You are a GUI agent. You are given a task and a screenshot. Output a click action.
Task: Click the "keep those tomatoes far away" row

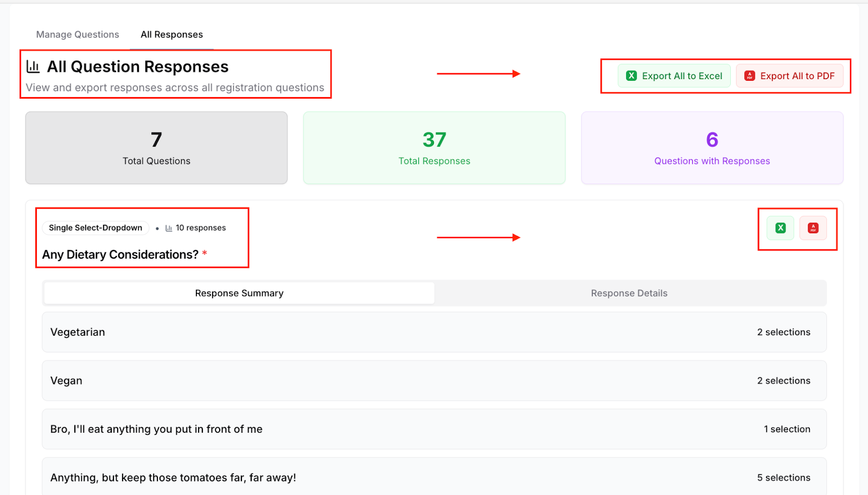(x=434, y=477)
